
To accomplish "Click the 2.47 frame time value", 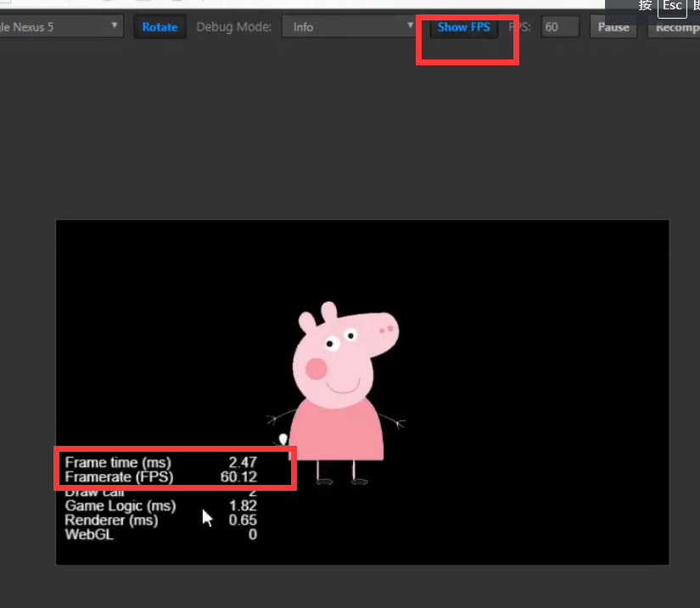I will pos(243,462).
